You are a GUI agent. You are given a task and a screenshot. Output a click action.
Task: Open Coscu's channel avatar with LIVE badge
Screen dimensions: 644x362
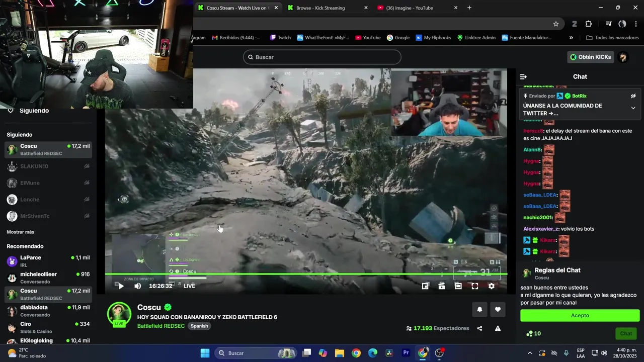pos(119,315)
